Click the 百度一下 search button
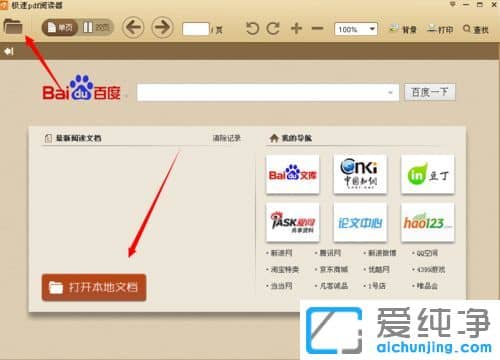This screenshot has width=500, height=360. coord(430,92)
